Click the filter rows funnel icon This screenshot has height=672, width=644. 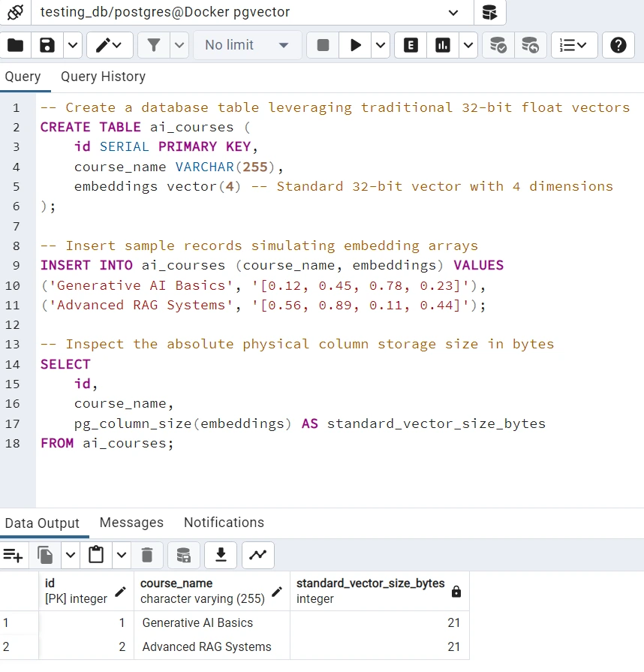tap(153, 45)
